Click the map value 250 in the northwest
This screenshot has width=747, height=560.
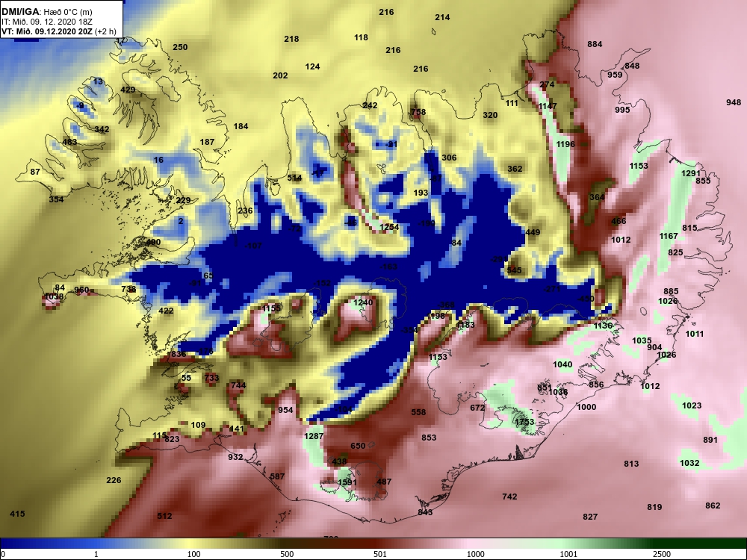click(x=180, y=47)
